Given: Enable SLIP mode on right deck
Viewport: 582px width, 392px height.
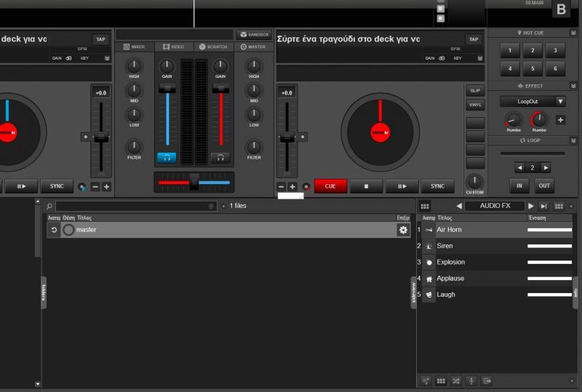Looking at the screenshot, I should [475, 90].
